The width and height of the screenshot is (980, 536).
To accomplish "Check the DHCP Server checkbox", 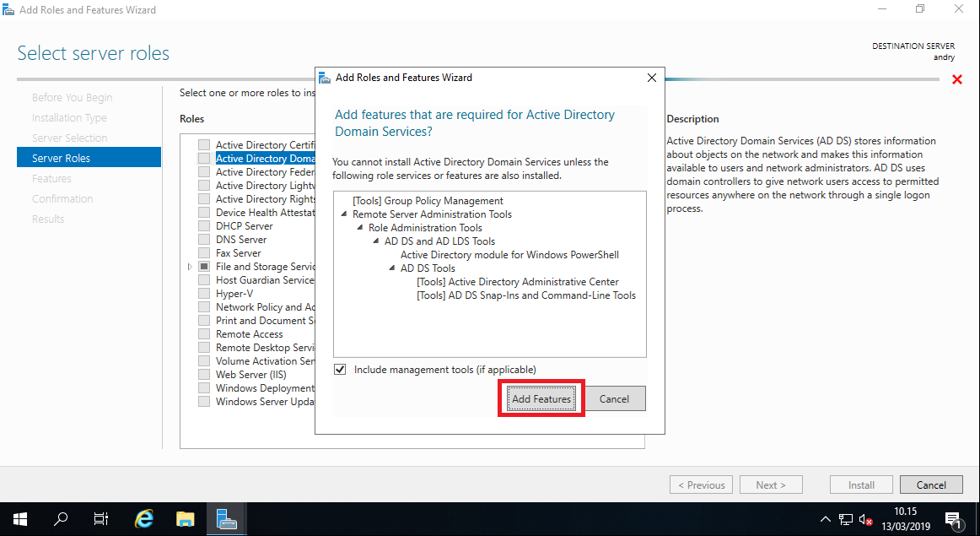I will click(x=204, y=225).
